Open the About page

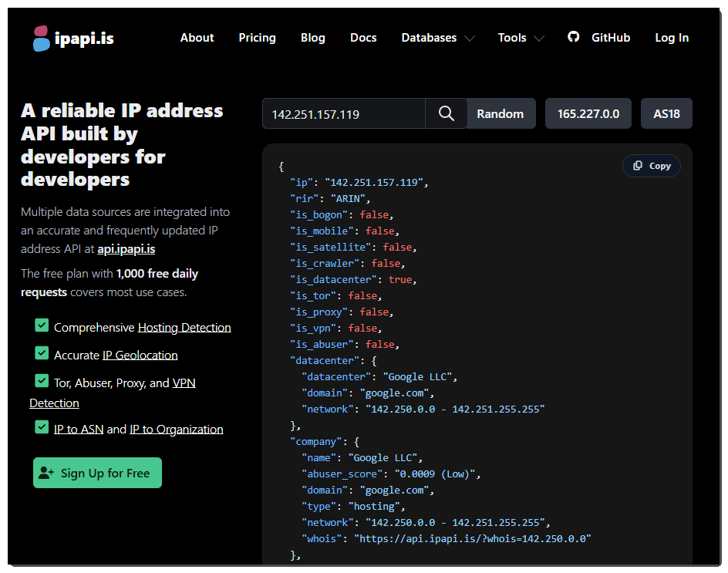pyautogui.click(x=197, y=38)
